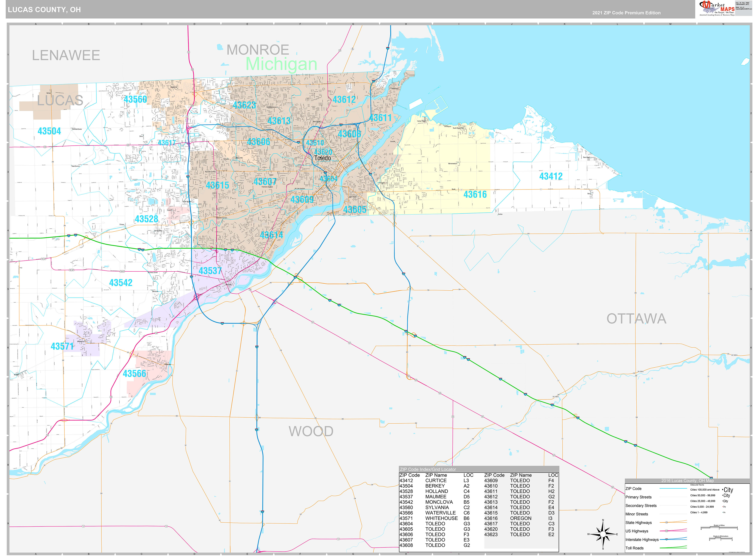Click the 43560 ZIP label on the map
Viewport: 756px width, 556px height.
click(x=135, y=99)
